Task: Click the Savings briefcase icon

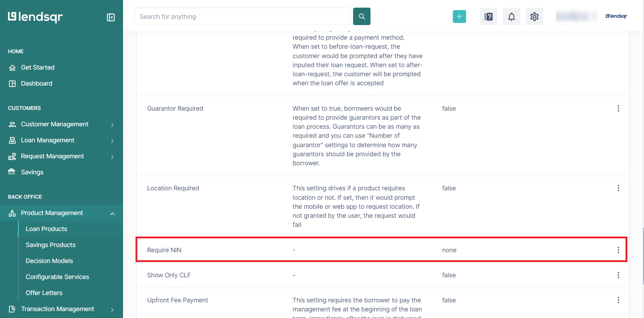Action: 12,172
